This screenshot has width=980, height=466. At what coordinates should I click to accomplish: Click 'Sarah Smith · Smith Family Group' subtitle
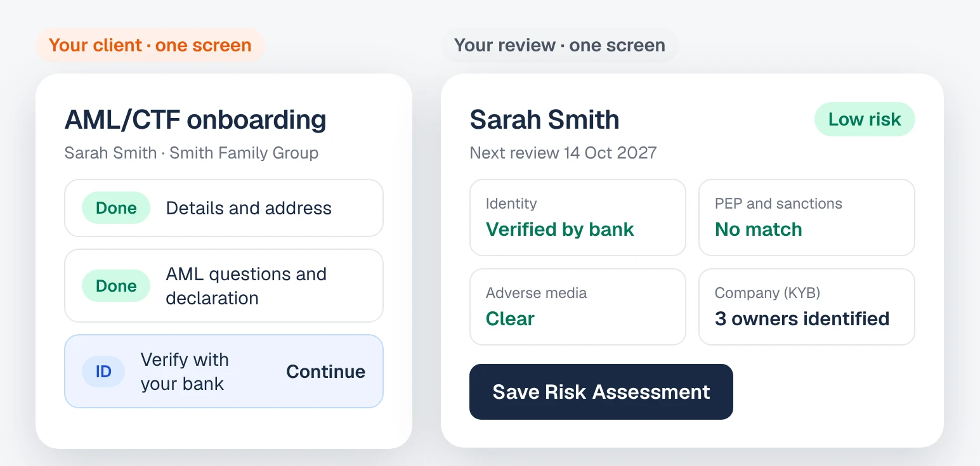pyautogui.click(x=192, y=153)
